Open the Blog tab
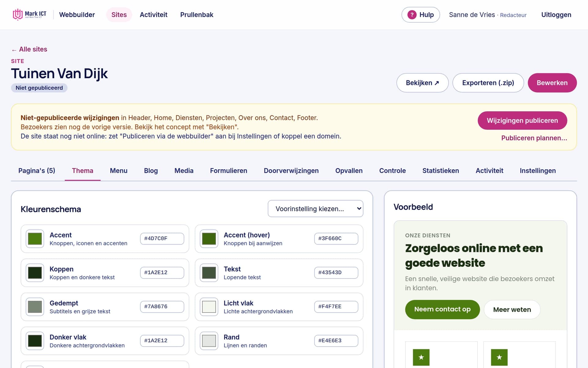588x368 pixels. 151,171
